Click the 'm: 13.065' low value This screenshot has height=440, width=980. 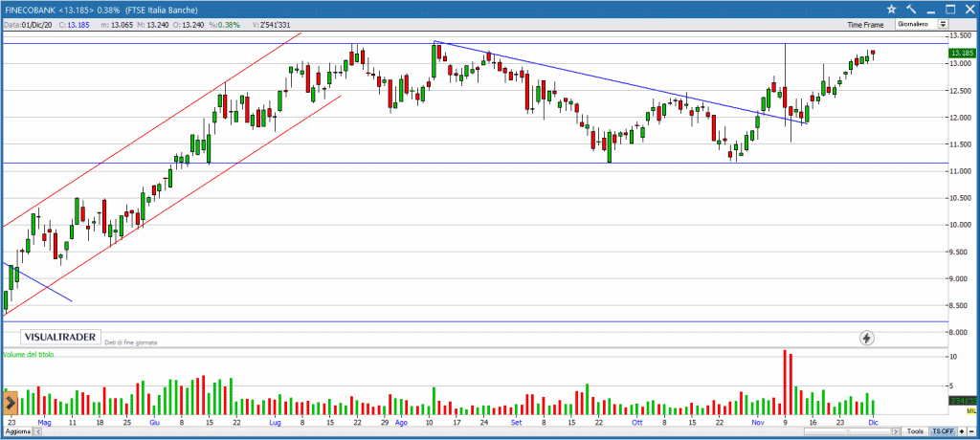(x=118, y=25)
